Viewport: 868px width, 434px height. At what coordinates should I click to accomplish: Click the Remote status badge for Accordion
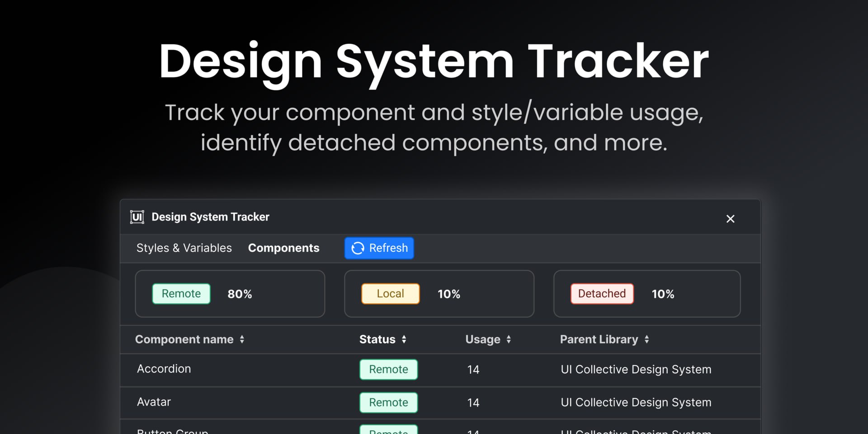[388, 369]
